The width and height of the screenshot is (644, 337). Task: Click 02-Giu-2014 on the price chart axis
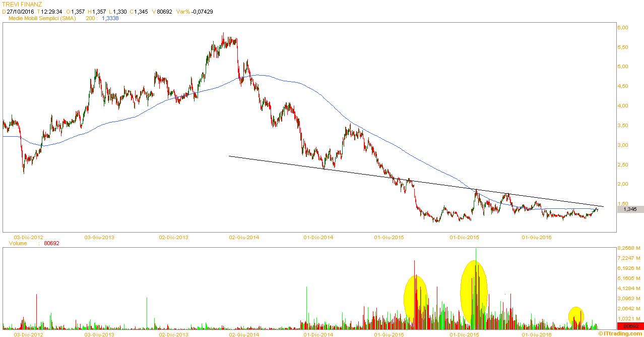pos(244,237)
